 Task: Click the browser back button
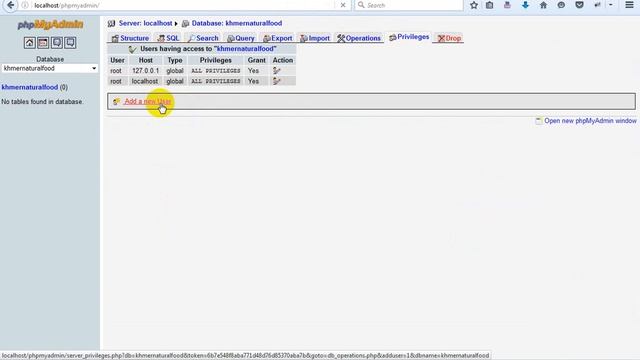[x=10, y=5]
